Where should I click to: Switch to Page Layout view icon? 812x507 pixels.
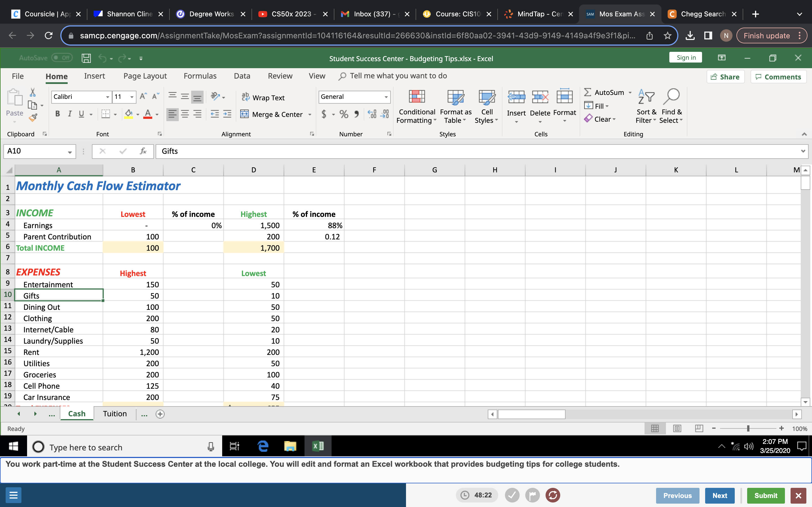click(677, 428)
